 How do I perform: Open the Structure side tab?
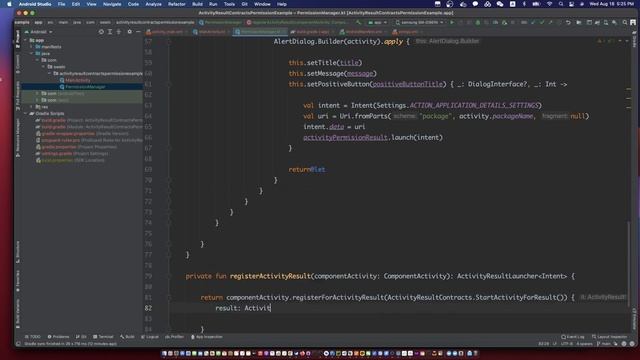18,252
